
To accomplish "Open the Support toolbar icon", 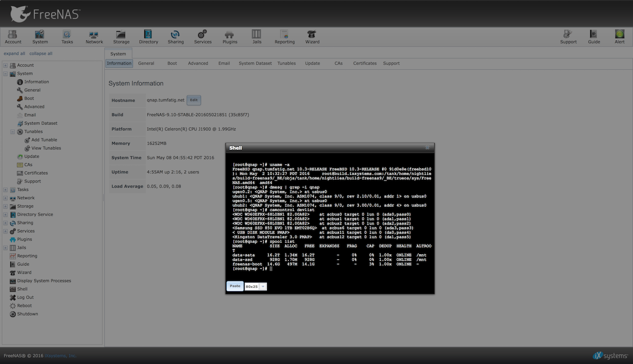I will [x=568, y=37].
